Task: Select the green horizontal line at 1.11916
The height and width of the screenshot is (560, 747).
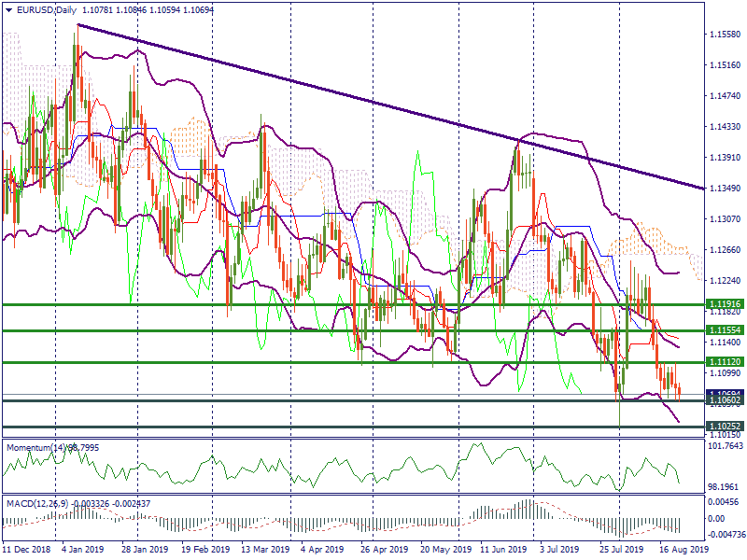Action: tap(280, 304)
